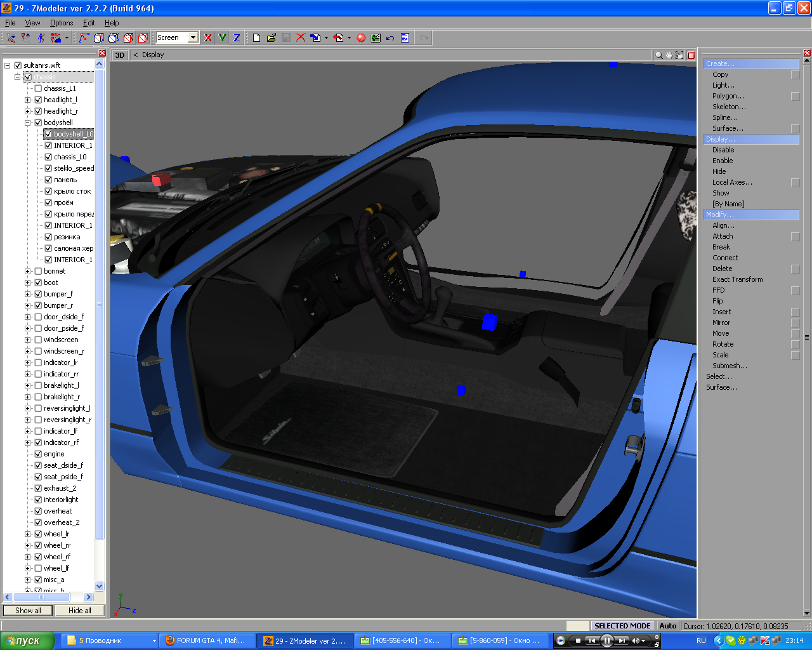This screenshot has height=650, width=812.
Task: Click the open file folder icon
Action: pyautogui.click(x=271, y=38)
